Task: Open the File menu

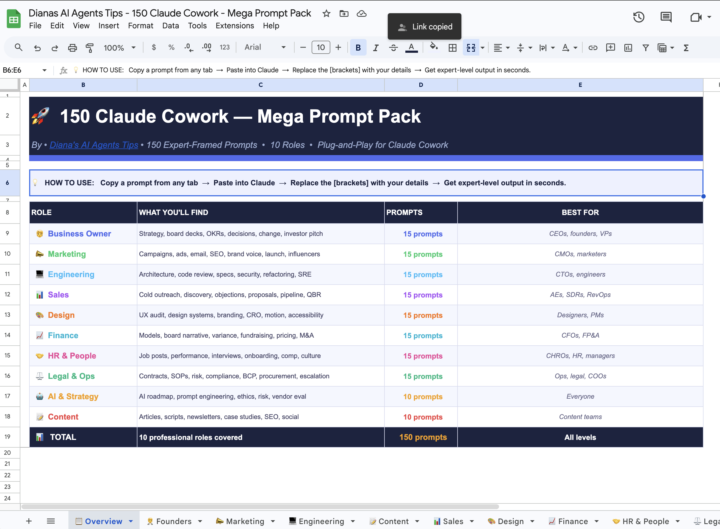Action: [35, 26]
